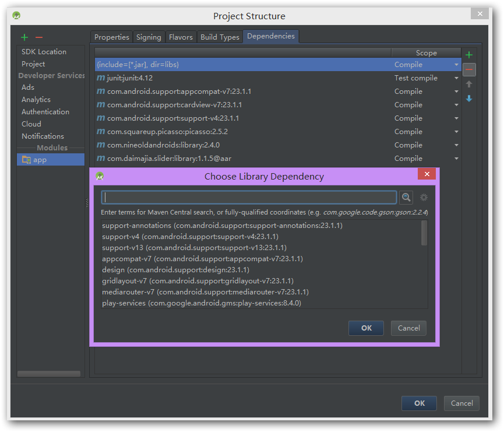The height and width of the screenshot is (432, 504).
Task: Click Cancel in Project Structure window
Action: click(x=461, y=403)
